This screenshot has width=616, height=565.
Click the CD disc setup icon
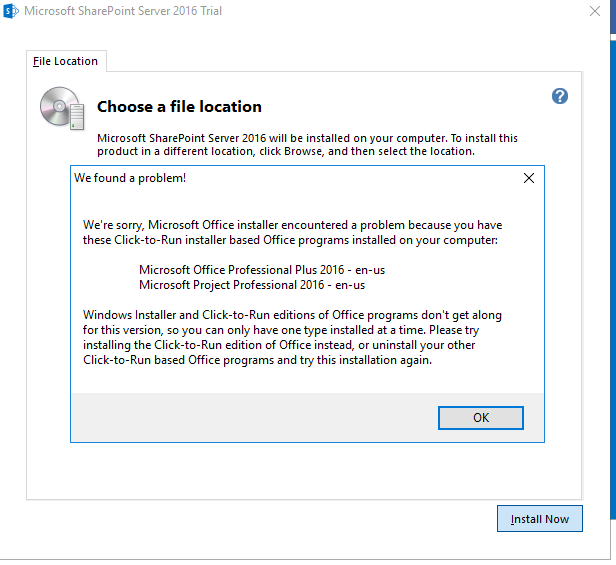(59, 106)
